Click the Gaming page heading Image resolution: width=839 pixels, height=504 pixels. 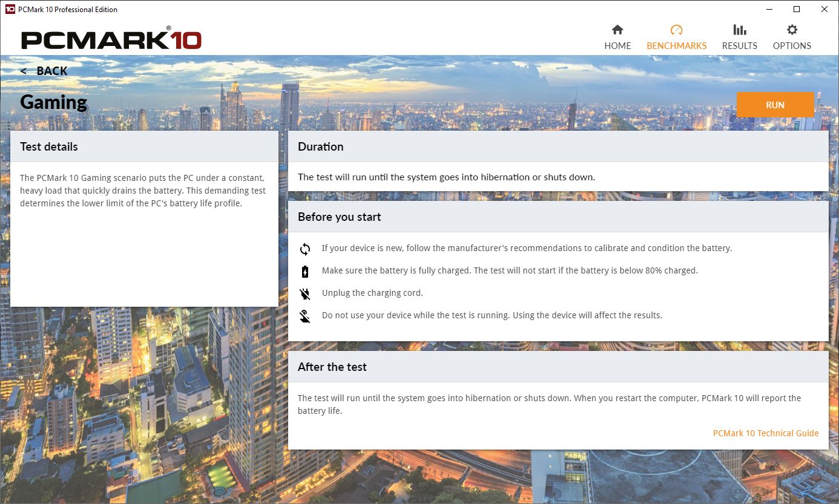[x=53, y=102]
